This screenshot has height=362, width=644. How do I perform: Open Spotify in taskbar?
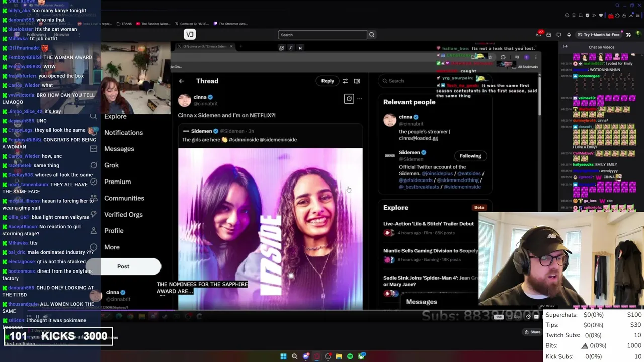coord(350,356)
